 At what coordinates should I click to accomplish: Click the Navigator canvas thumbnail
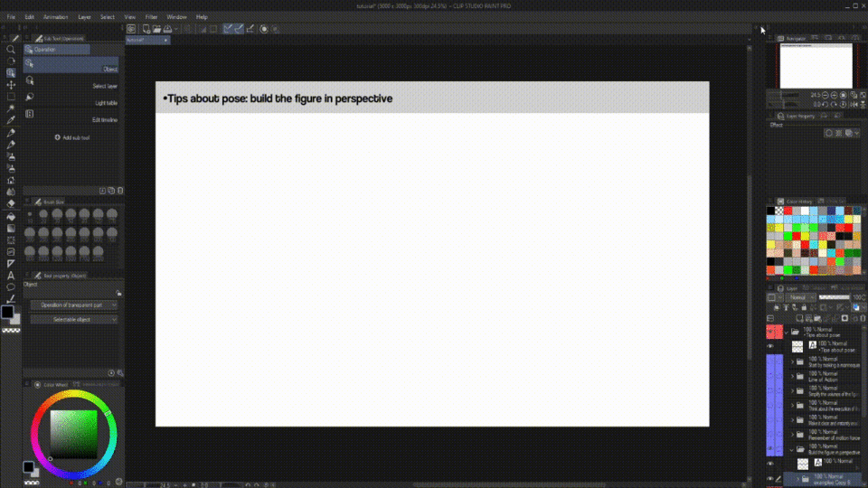816,66
